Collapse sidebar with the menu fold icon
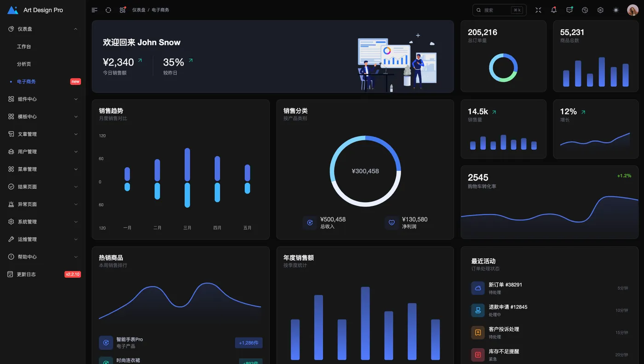The image size is (644, 364). click(94, 10)
